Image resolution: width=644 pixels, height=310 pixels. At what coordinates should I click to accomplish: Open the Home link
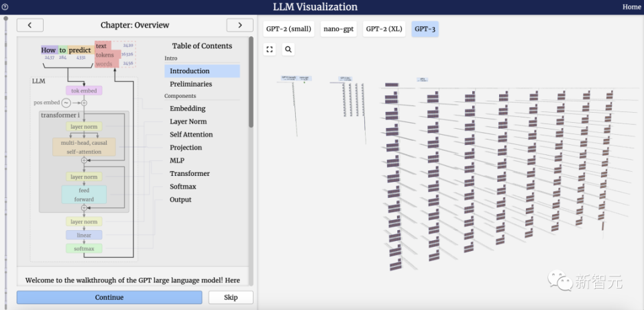pyautogui.click(x=632, y=7)
